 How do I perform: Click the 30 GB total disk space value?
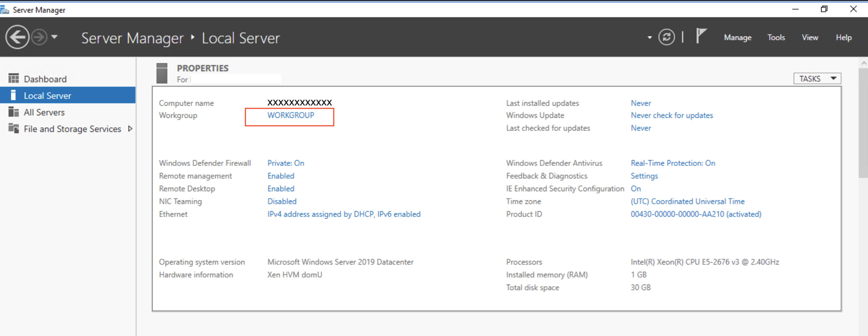click(641, 287)
